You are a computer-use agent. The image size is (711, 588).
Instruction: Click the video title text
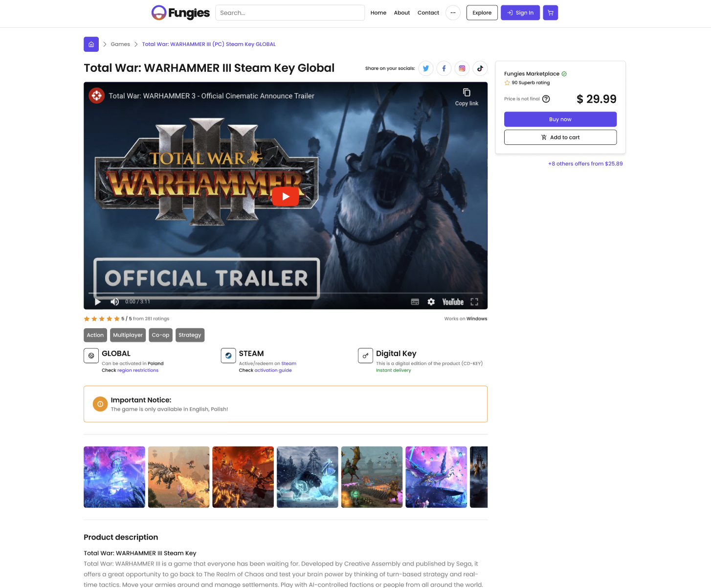pyautogui.click(x=211, y=96)
